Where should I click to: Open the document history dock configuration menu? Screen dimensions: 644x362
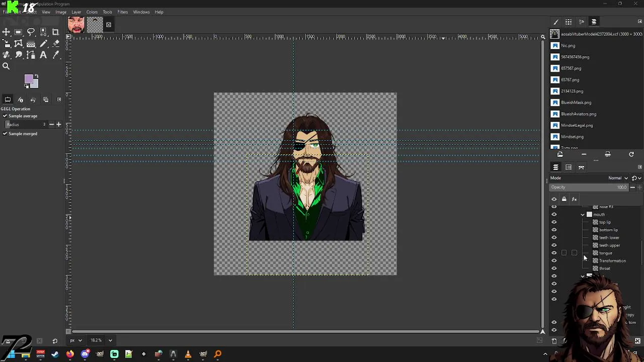[640, 22]
